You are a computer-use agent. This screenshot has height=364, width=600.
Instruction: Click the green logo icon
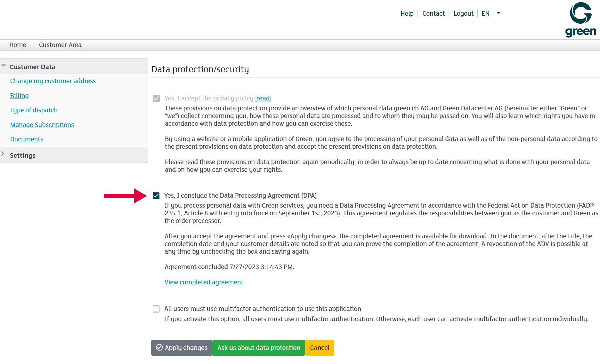pyautogui.click(x=580, y=19)
